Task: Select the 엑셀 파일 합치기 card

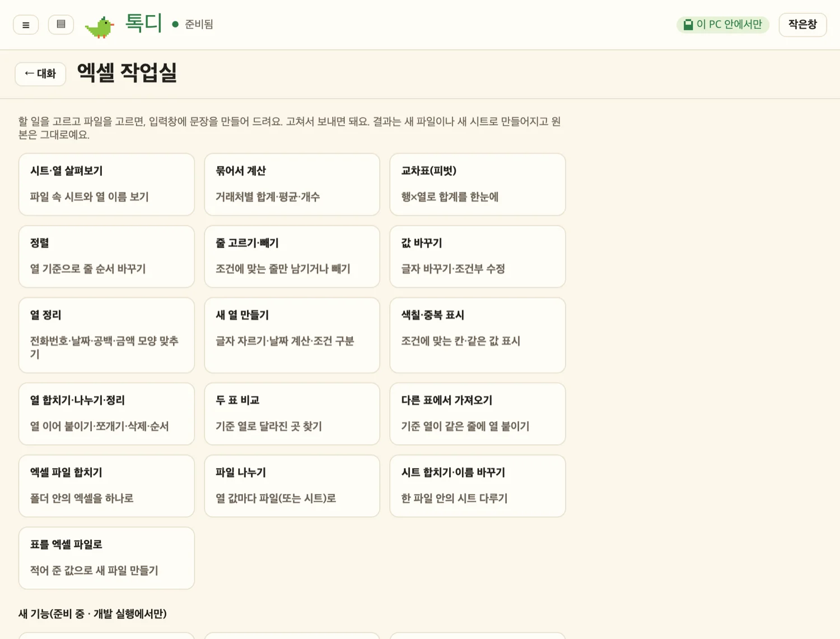Action: pyautogui.click(x=106, y=486)
